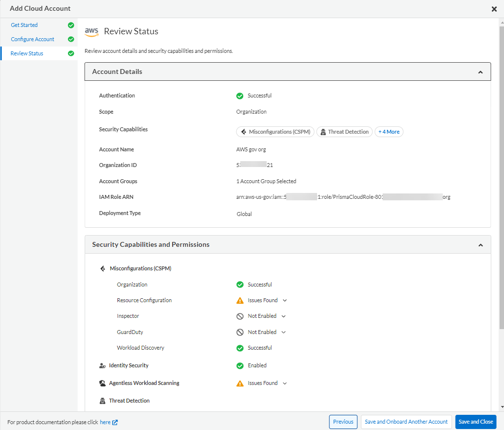The image size is (504, 430).
Task: Click the 'Deployment Type' label
Action: [x=120, y=213]
